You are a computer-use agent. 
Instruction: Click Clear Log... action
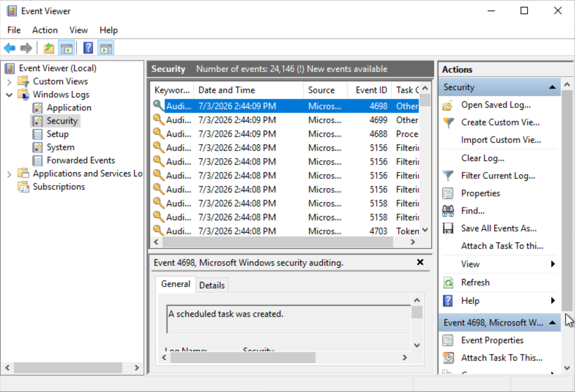483,158
